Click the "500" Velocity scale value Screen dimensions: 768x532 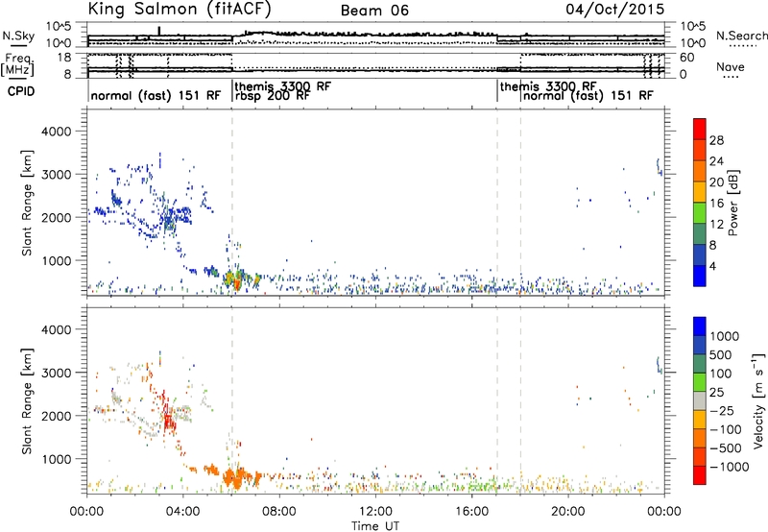tap(721, 355)
